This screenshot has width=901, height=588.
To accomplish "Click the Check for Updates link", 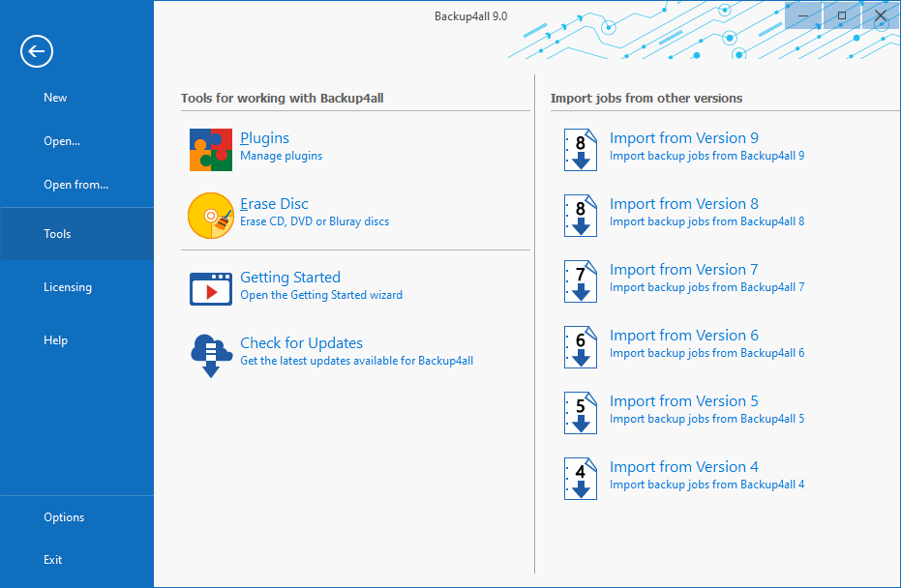I will pyautogui.click(x=301, y=343).
